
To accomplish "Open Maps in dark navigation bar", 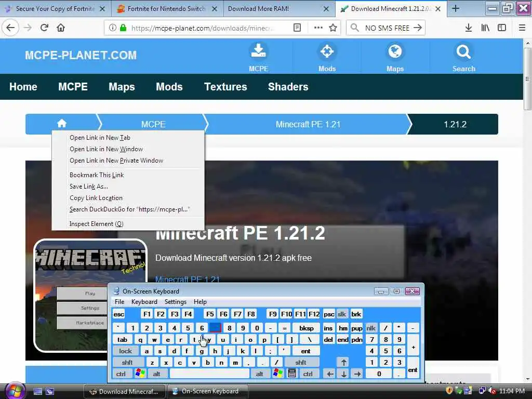I will point(122,87).
